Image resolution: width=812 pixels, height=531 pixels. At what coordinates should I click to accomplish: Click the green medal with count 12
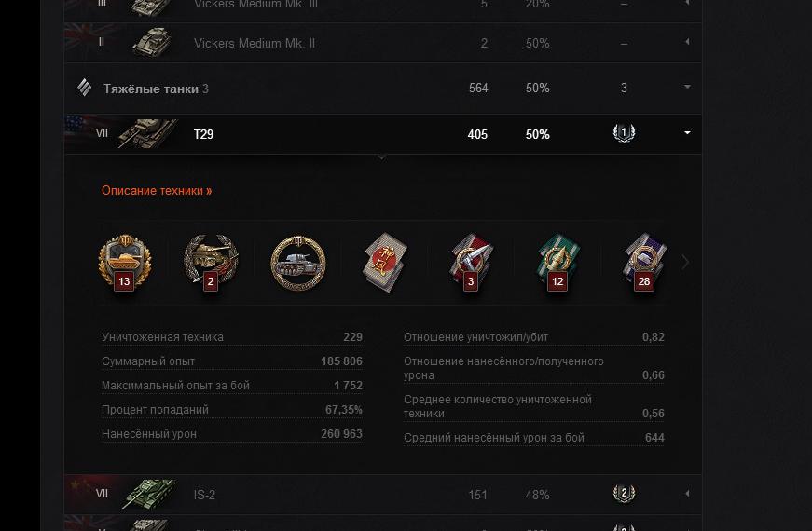[x=557, y=262]
